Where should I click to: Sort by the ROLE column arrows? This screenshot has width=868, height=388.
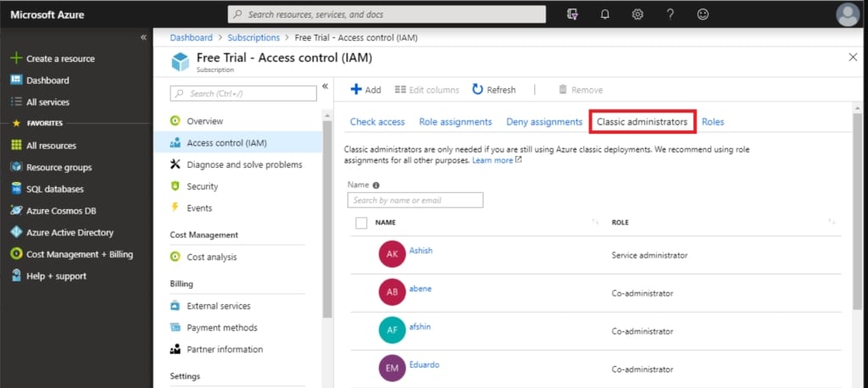pyautogui.click(x=832, y=222)
